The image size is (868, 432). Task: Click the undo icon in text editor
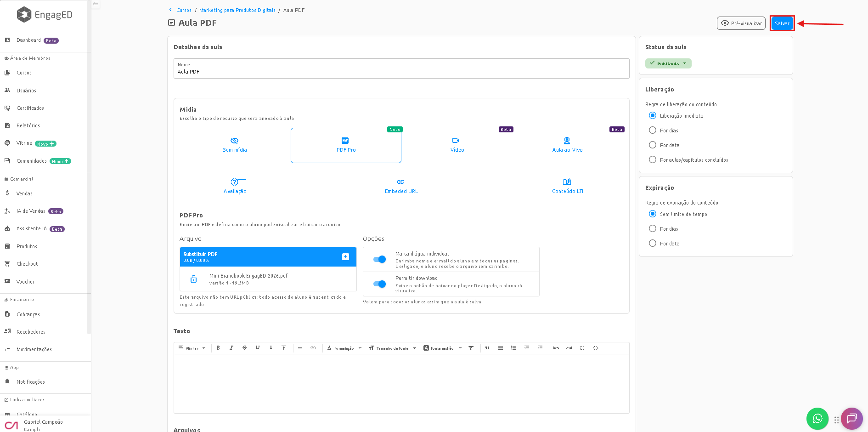(x=556, y=348)
